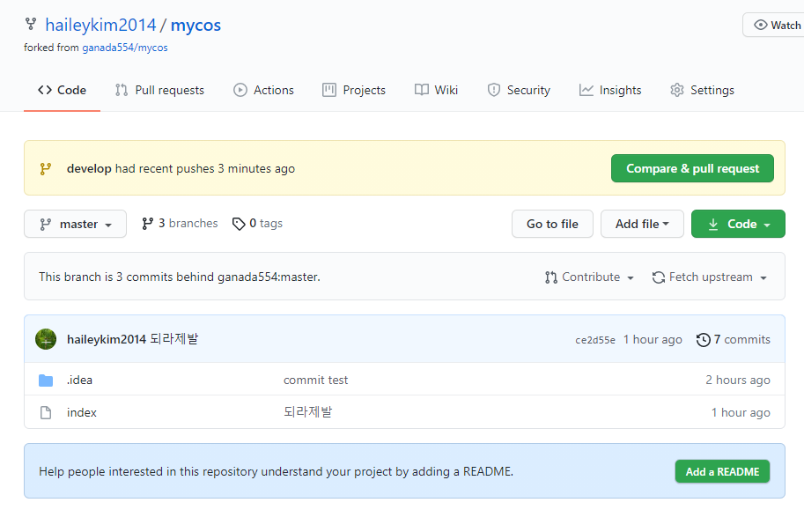
Task: Click '1 hour ago' beside the commit hash
Action: click(653, 340)
